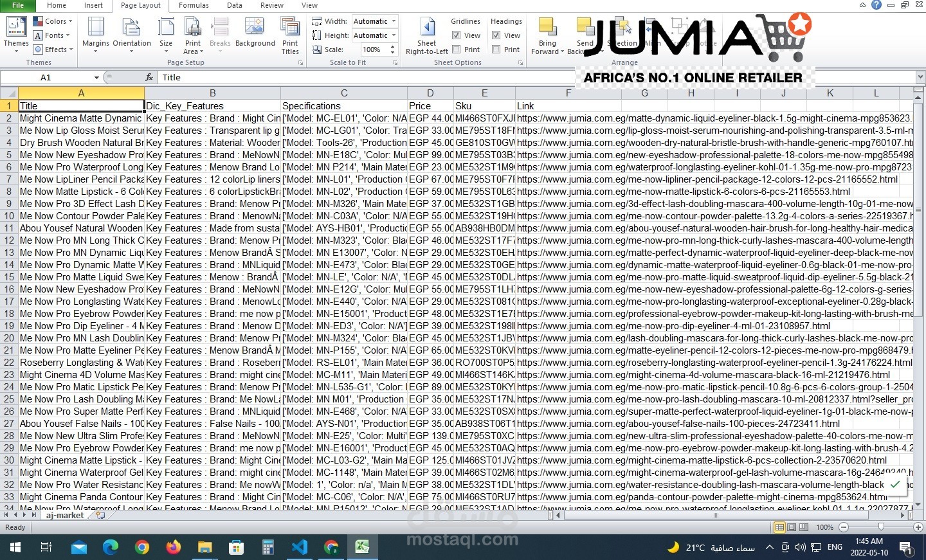Switch to the Home tab
The image size is (926, 560).
point(57,5)
